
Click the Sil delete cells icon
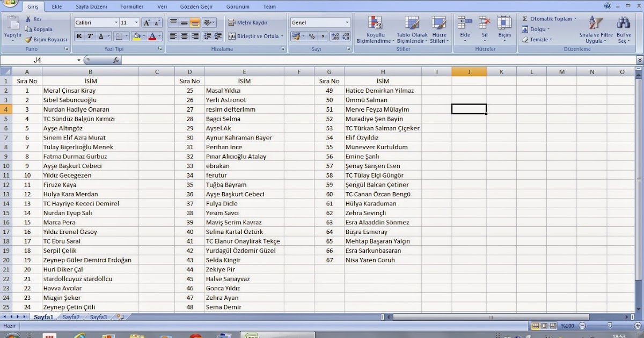485,23
